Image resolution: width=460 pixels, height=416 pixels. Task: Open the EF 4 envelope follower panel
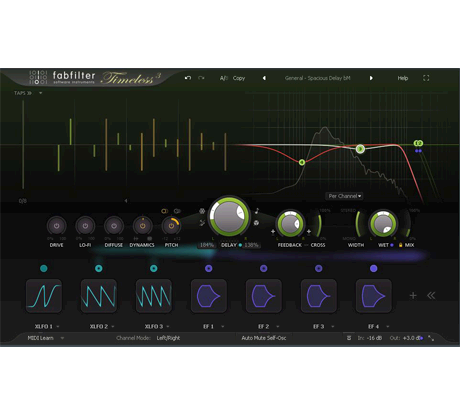(x=374, y=296)
